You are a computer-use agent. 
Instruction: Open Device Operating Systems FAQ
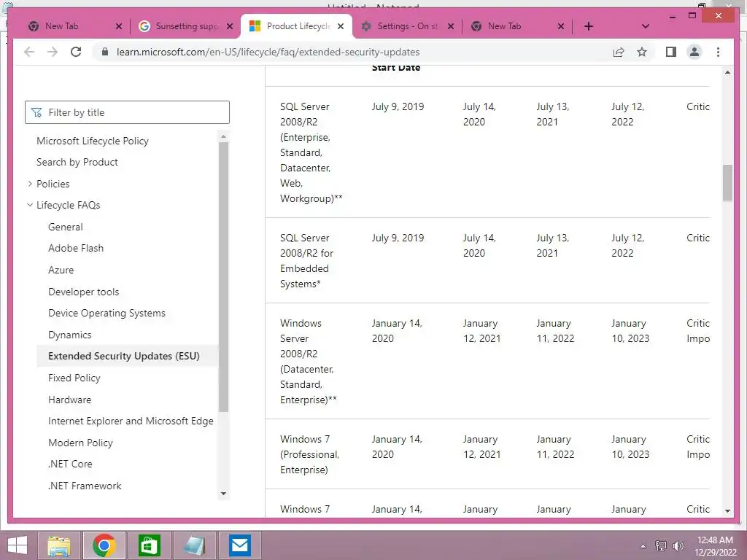click(x=107, y=313)
